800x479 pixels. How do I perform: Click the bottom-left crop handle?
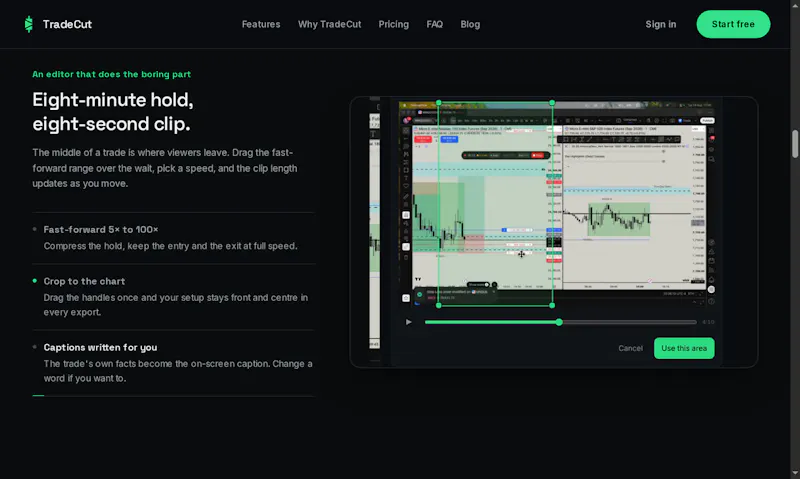tap(438, 305)
